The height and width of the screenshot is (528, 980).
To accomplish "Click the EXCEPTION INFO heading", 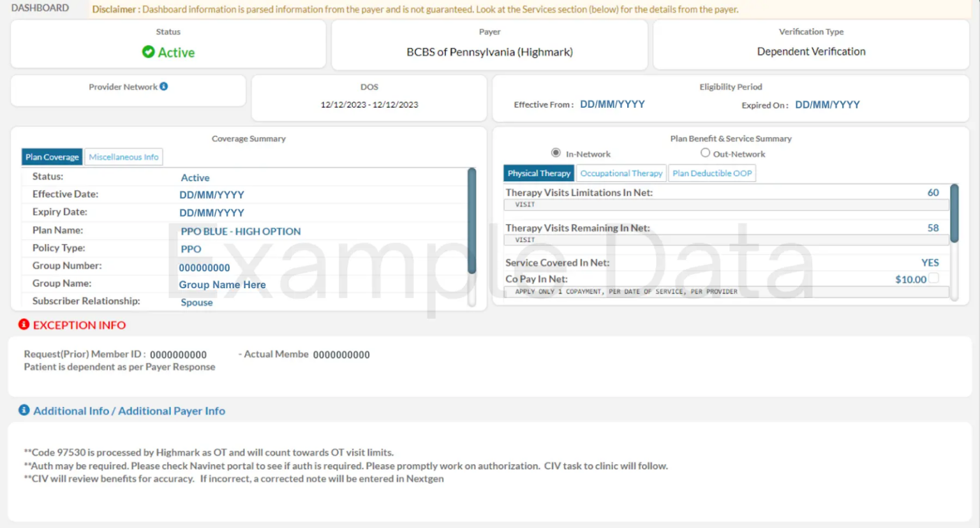I will click(79, 325).
